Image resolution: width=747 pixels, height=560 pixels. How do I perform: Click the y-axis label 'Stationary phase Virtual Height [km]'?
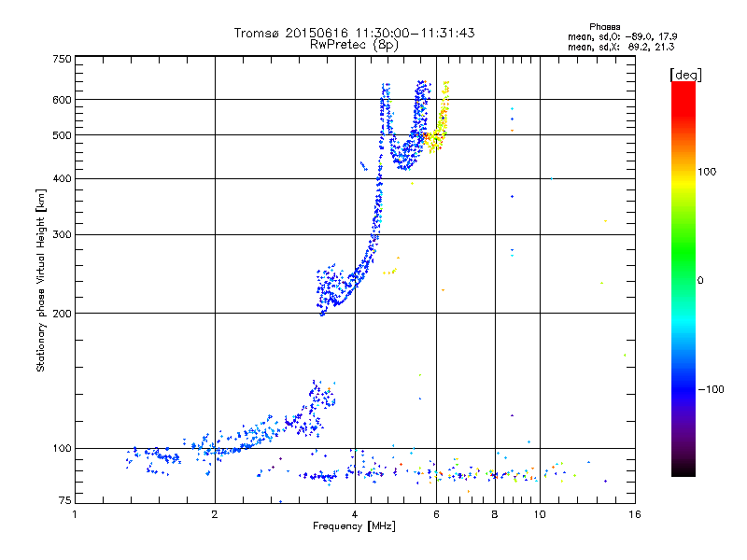(x=40, y=280)
